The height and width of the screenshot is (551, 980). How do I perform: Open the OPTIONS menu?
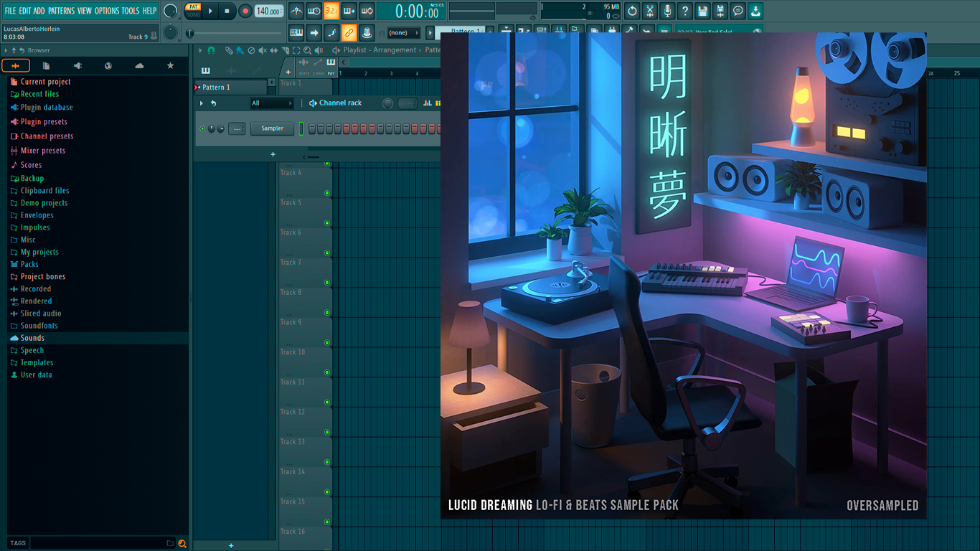click(107, 11)
